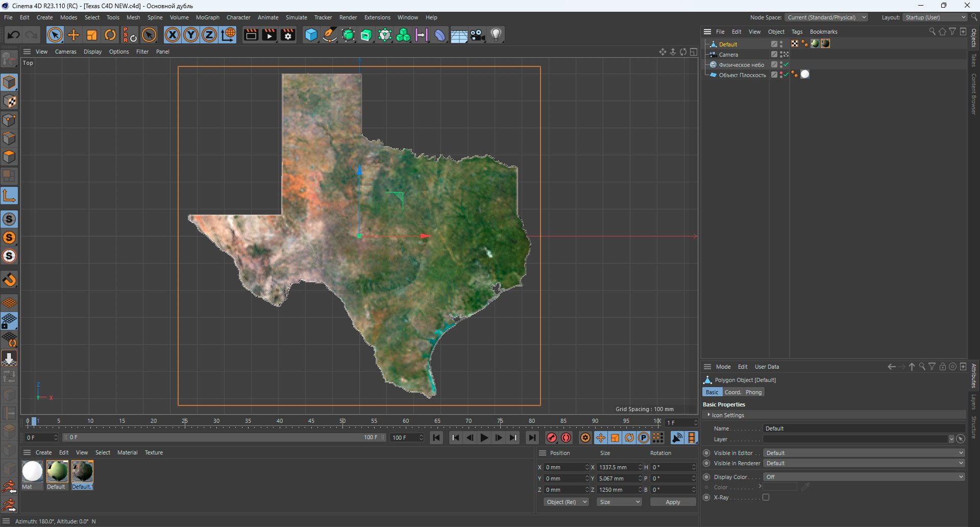Click the Apply button
980x527 pixels.
pyautogui.click(x=673, y=502)
